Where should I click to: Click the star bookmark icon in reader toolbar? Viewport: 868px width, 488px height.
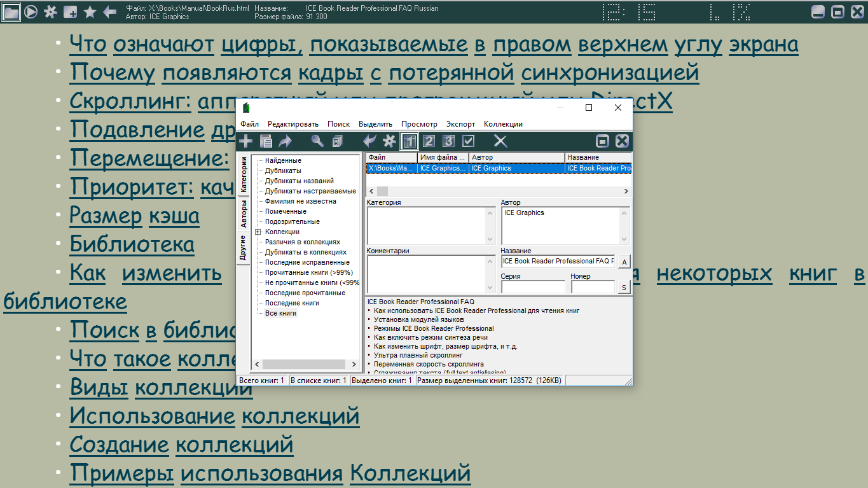click(x=90, y=11)
